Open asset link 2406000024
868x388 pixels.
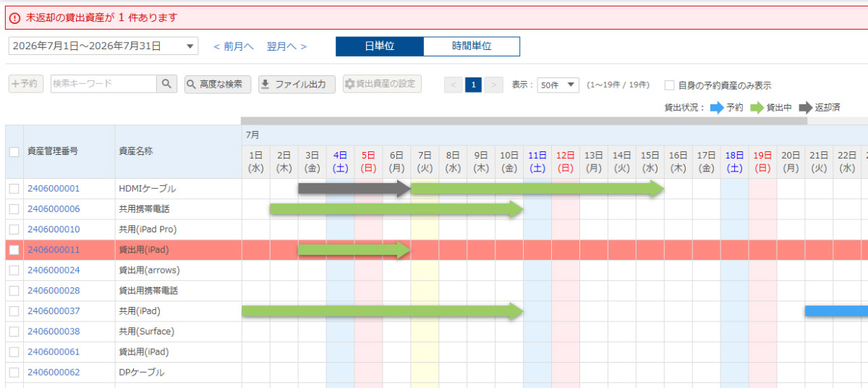(x=54, y=270)
